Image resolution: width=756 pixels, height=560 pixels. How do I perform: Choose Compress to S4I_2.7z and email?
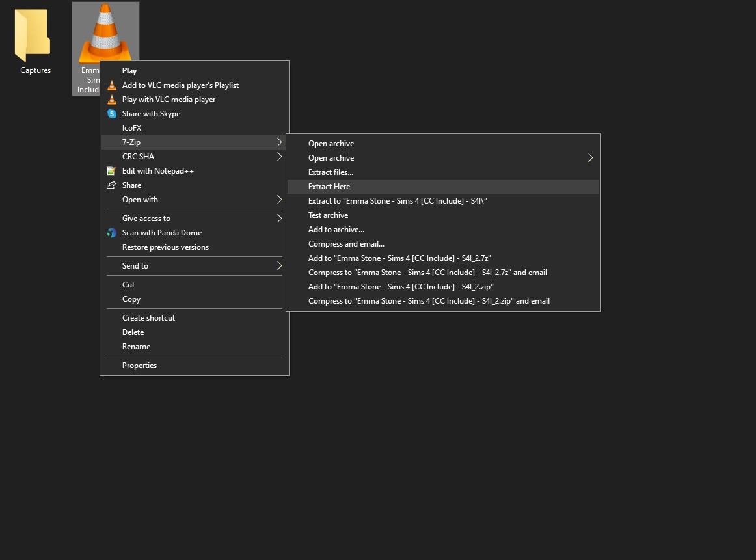pos(443,273)
